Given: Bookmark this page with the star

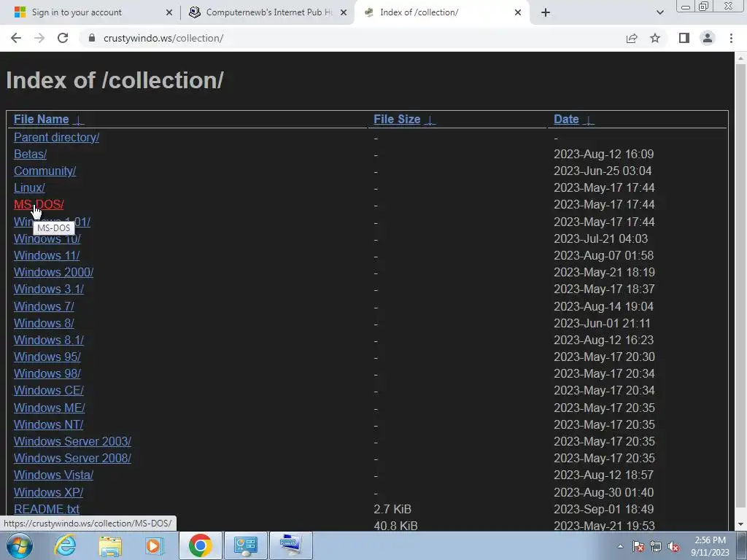Looking at the screenshot, I should (x=655, y=38).
